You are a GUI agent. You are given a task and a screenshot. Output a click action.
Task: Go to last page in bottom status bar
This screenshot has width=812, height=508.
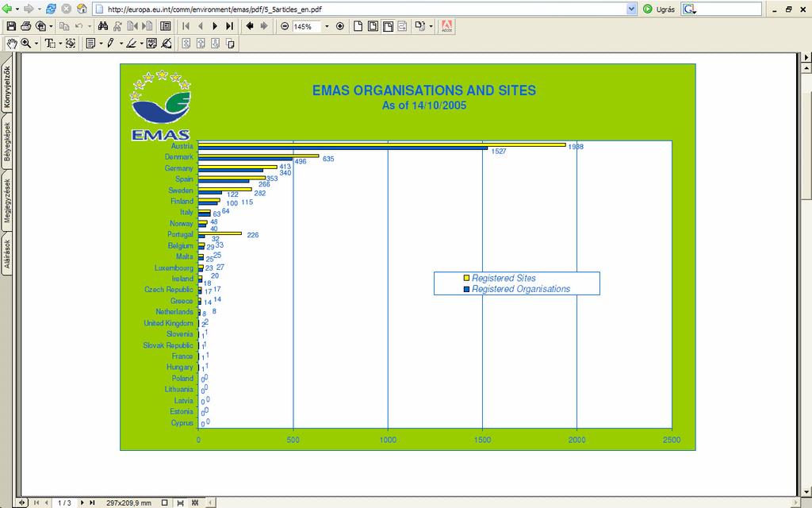(92, 502)
